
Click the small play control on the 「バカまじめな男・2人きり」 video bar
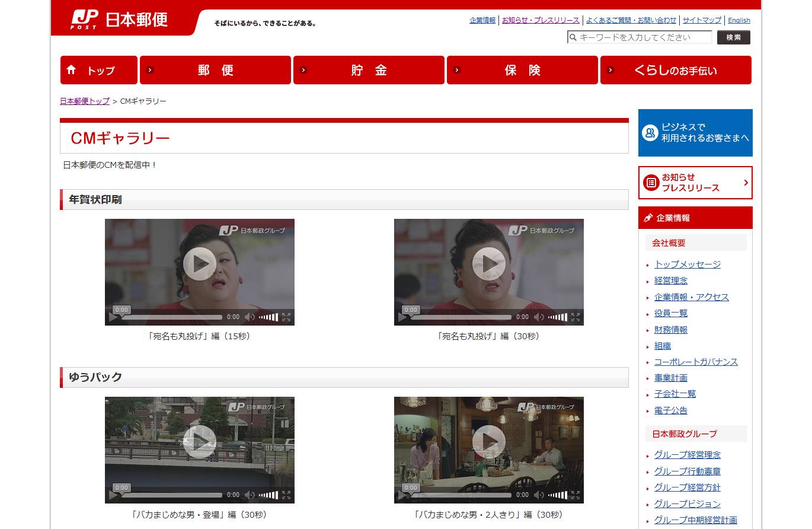tap(402, 495)
